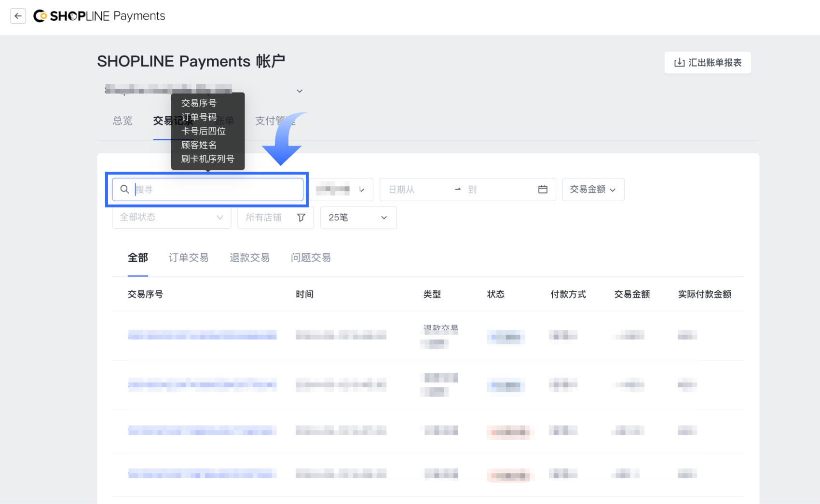Open the 交易金额 dropdown

tap(593, 190)
